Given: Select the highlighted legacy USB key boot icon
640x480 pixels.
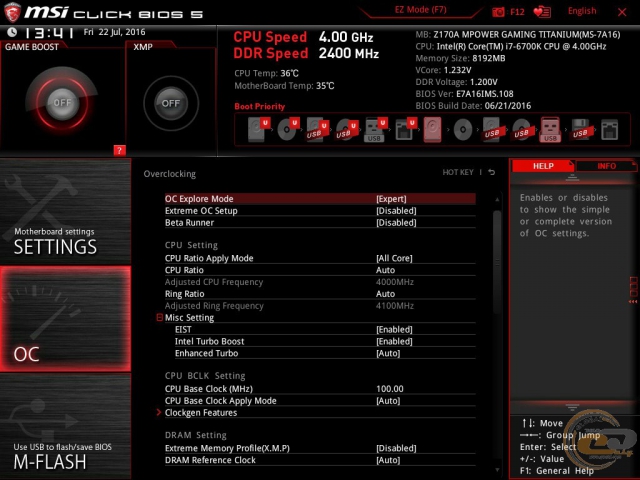Looking at the screenshot, I should tap(551, 129).
